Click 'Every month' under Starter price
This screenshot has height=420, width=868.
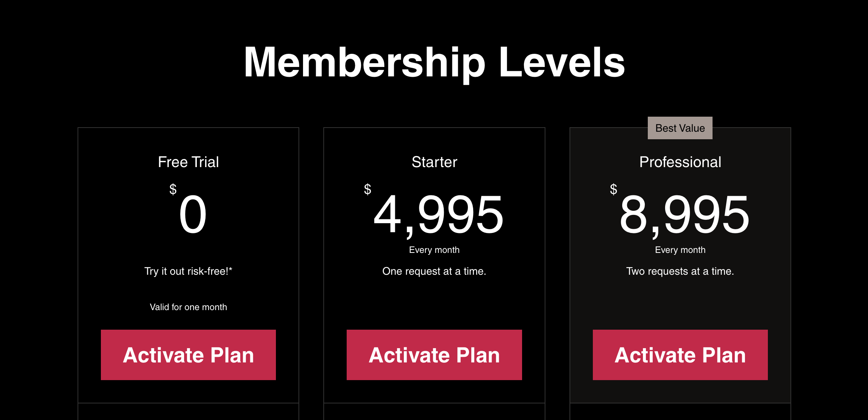[434, 250]
